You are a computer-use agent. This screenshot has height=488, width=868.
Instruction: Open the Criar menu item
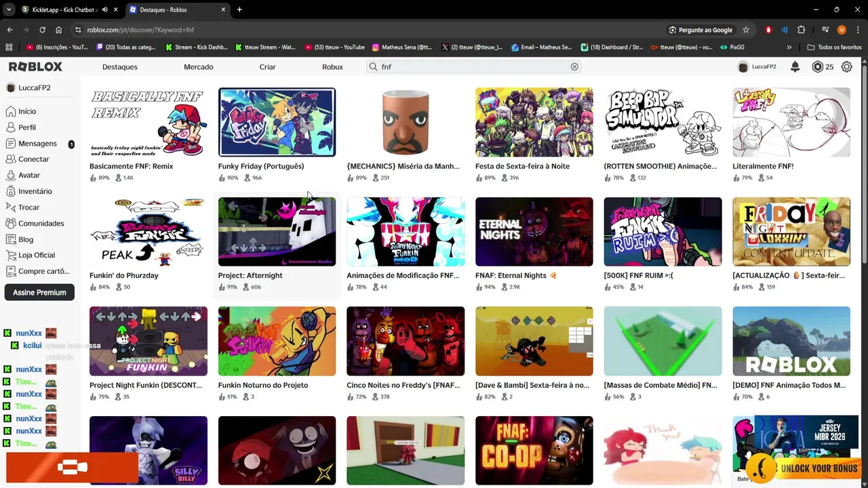tap(267, 67)
